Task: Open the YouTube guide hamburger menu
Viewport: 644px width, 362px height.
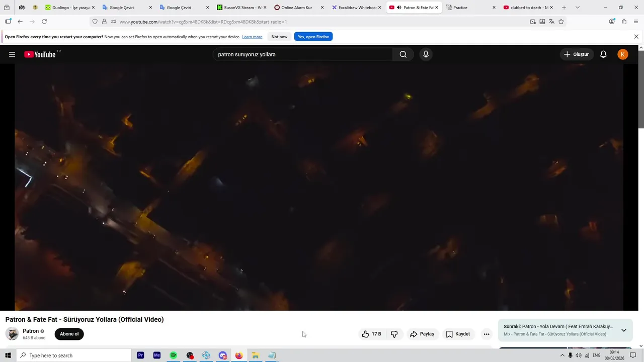Action: point(12,54)
